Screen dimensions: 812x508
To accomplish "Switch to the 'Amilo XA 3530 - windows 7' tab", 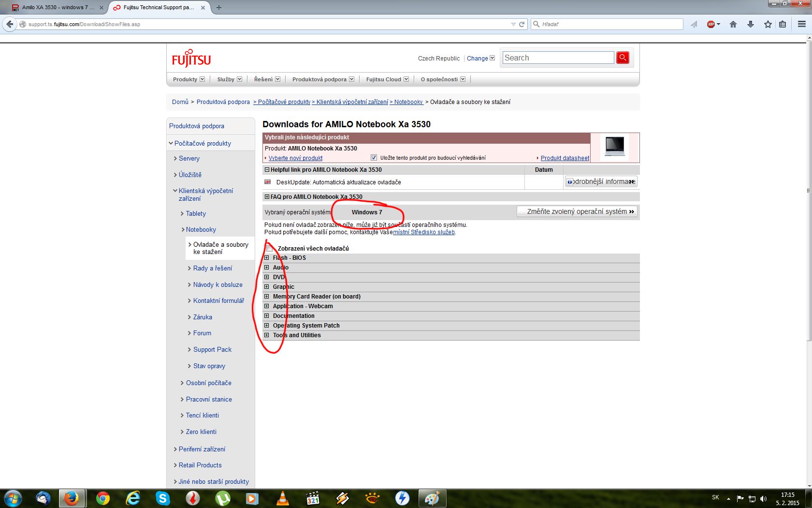I will tap(58, 7).
